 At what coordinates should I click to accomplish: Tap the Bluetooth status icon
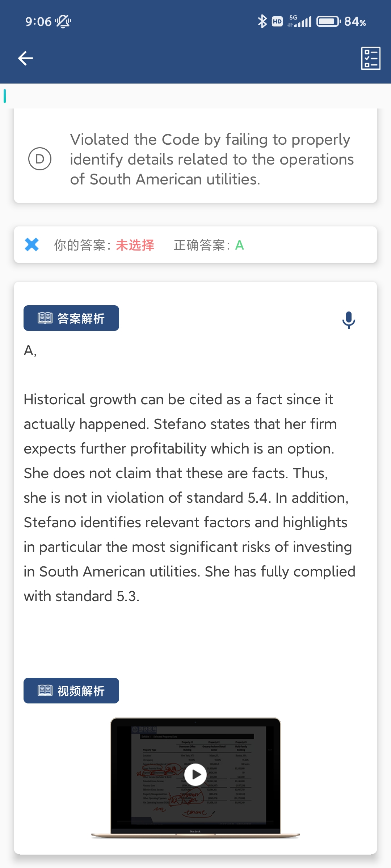262,22
